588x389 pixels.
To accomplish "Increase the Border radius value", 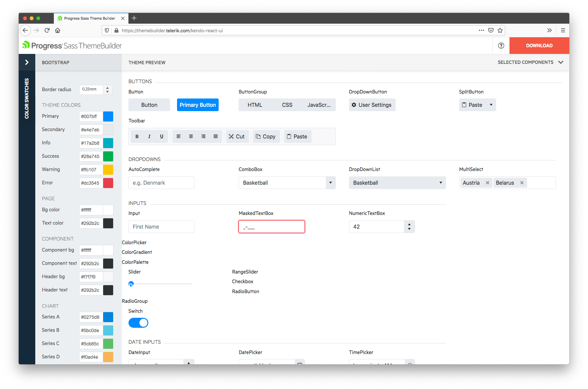I will [107, 88].
